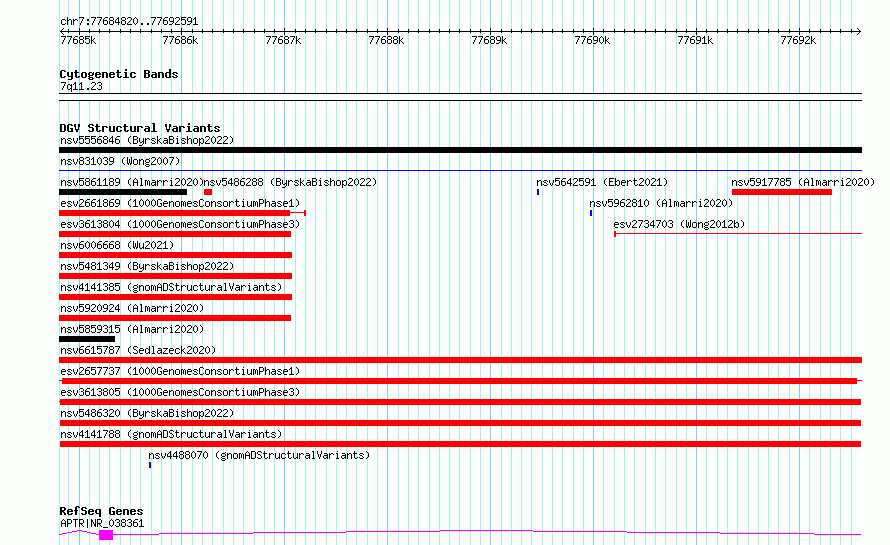
Task: Open the nsv5962810 (Almarri2020) label
Action: point(661,203)
